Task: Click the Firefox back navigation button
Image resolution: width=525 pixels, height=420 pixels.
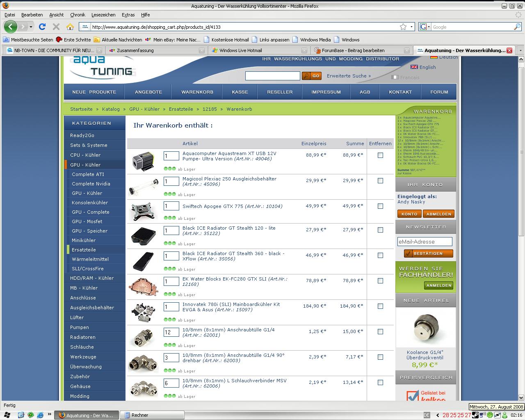Action: [x=11, y=27]
